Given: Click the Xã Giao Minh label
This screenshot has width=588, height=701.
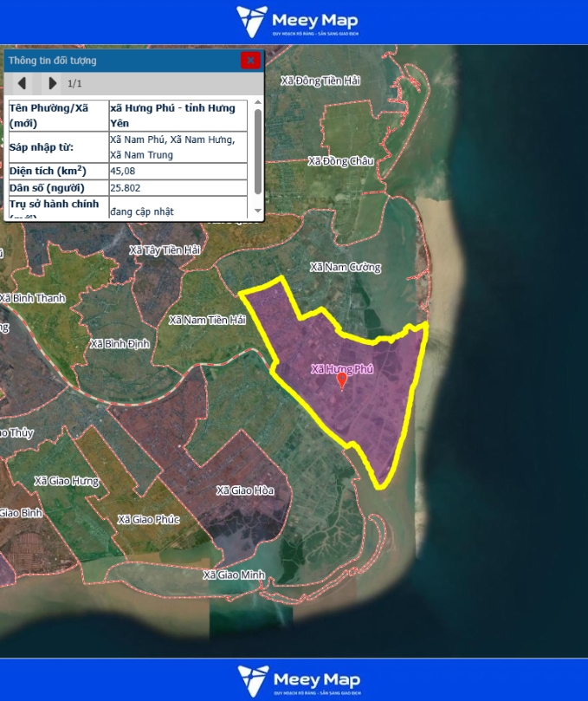Looking at the screenshot, I should [233, 574].
